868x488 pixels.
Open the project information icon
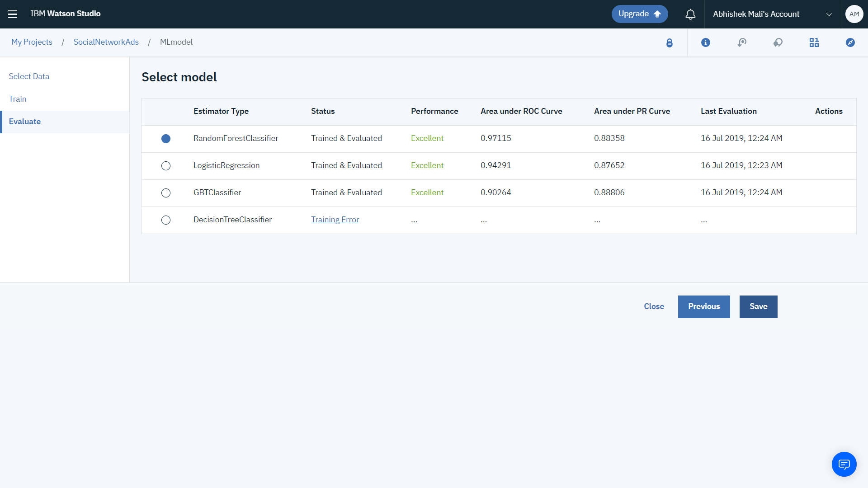coord(706,42)
